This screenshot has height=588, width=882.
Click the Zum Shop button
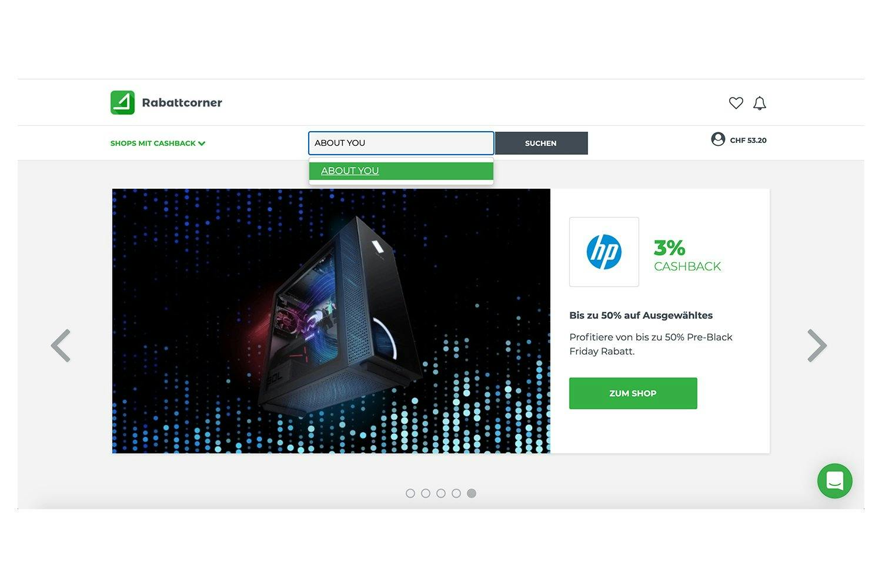[x=633, y=393]
